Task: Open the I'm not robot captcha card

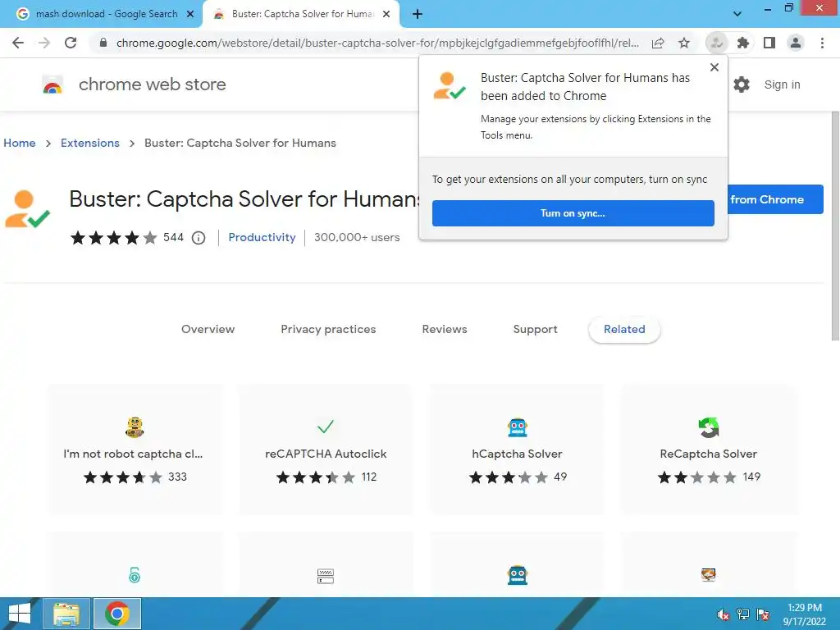Action: tap(135, 450)
